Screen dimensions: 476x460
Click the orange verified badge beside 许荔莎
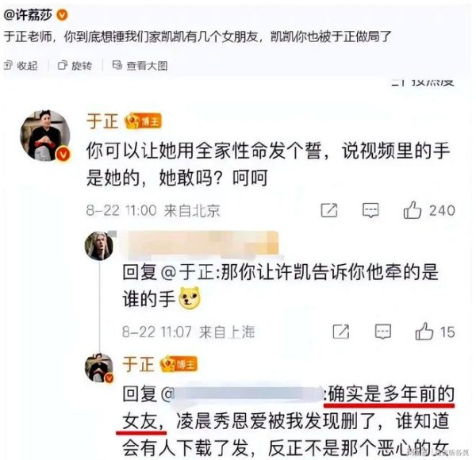coord(62,15)
